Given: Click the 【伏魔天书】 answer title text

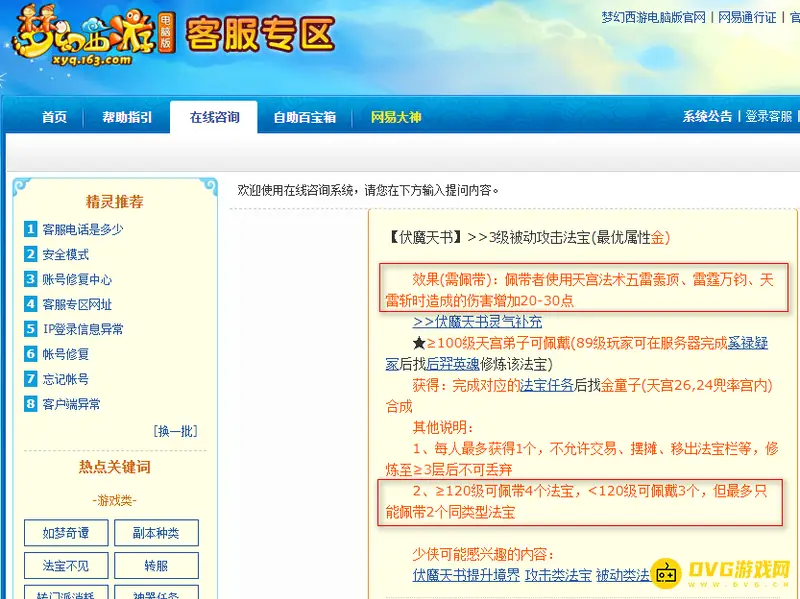Looking at the screenshot, I should click(425, 237).
